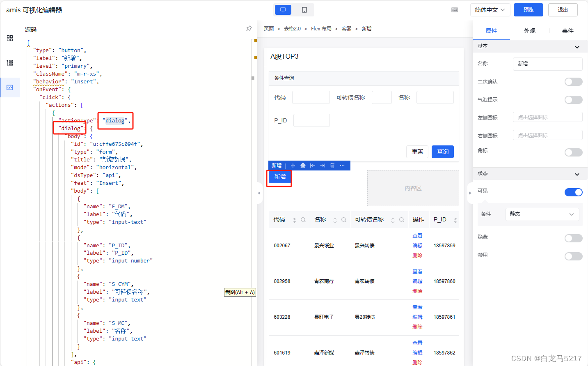Switch to the 外观 tab
Screen dimensions: 588x366
(x=529, y=31)
